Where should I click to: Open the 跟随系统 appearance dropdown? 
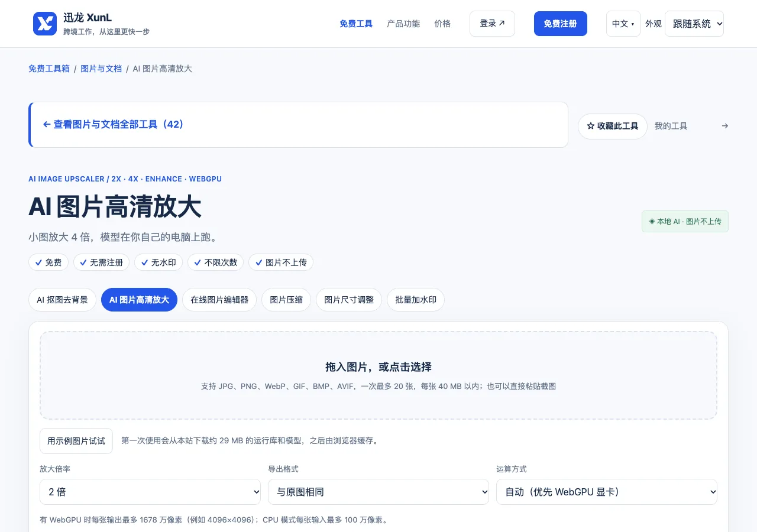(x=694, y=24)
